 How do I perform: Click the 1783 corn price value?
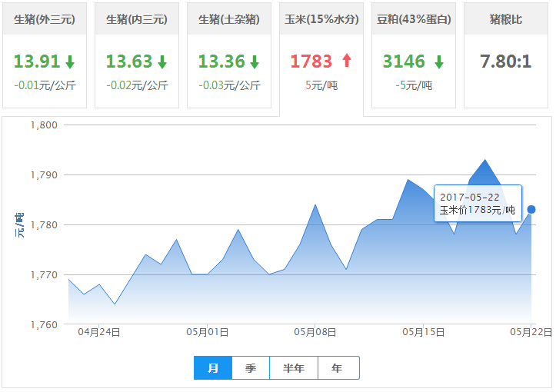coord(311,61)
